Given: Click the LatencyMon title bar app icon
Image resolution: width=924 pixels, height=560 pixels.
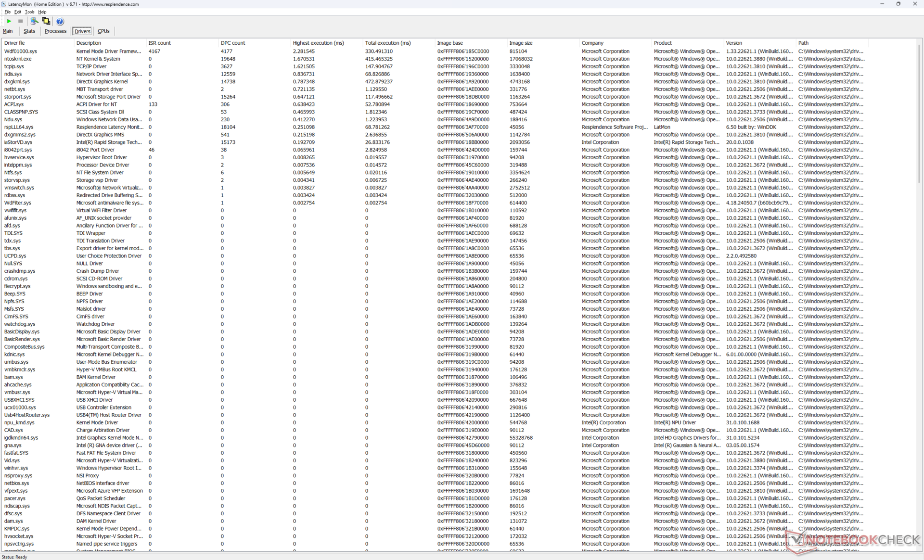Looking at the screenshot, I should [x=4, y=4].
